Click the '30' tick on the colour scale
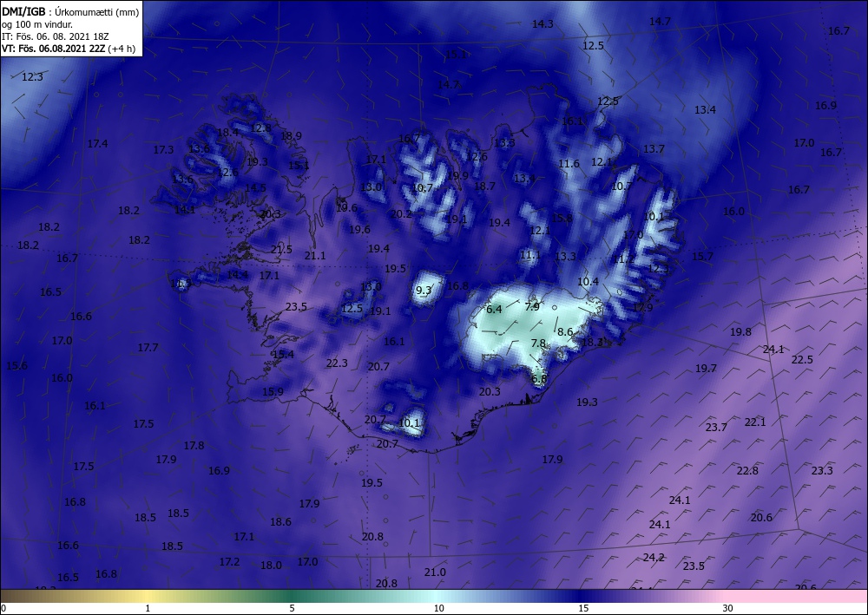The width and height of the screenshot is (868, 615). coord(728,608)
